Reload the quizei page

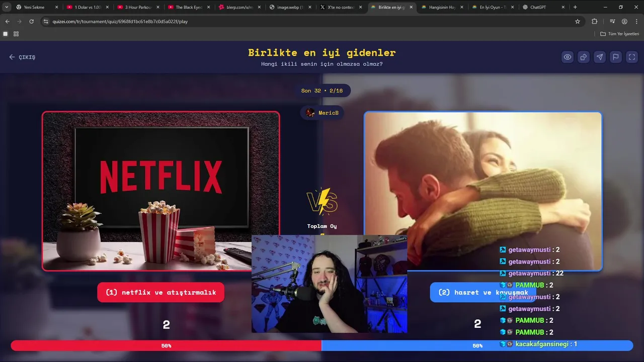click(31, 22)
